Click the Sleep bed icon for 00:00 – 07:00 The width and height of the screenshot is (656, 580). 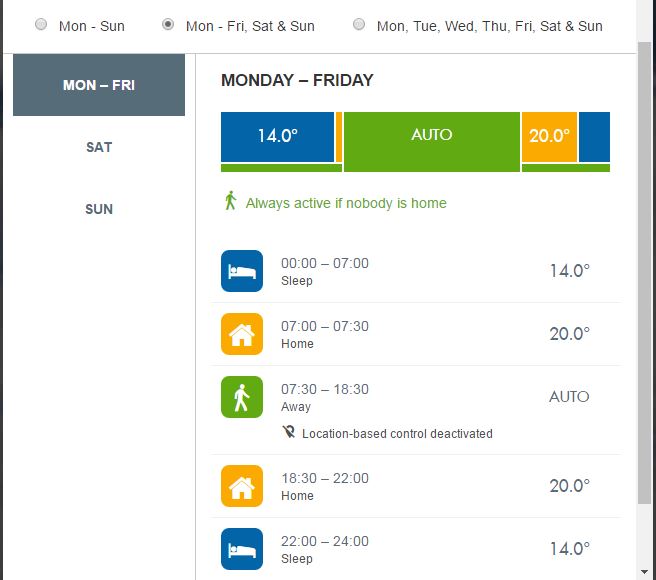coord(242,271)
